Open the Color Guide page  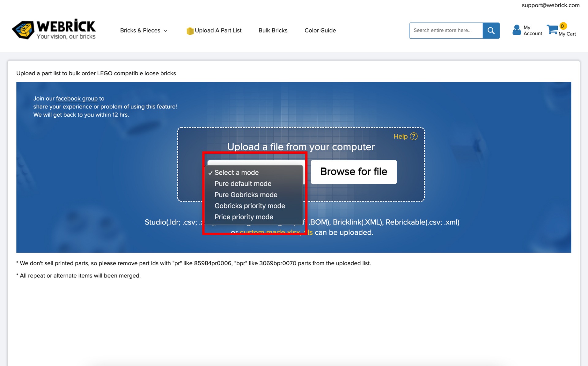320,30
